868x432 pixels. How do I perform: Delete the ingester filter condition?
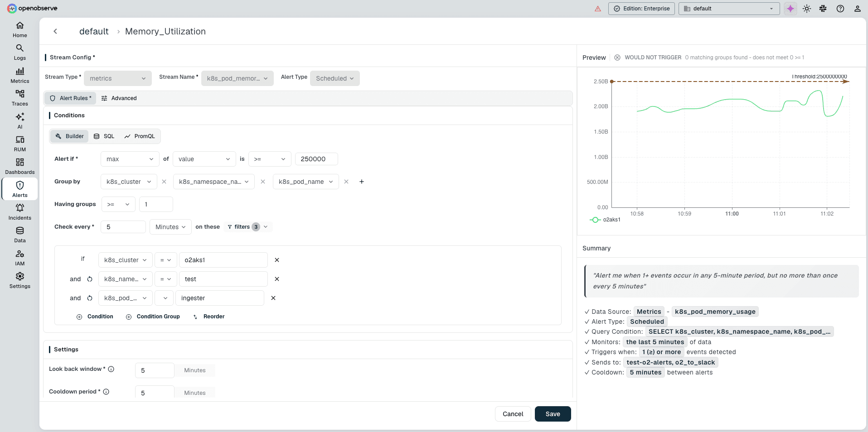pyautogui.click(x=273, y=298)
